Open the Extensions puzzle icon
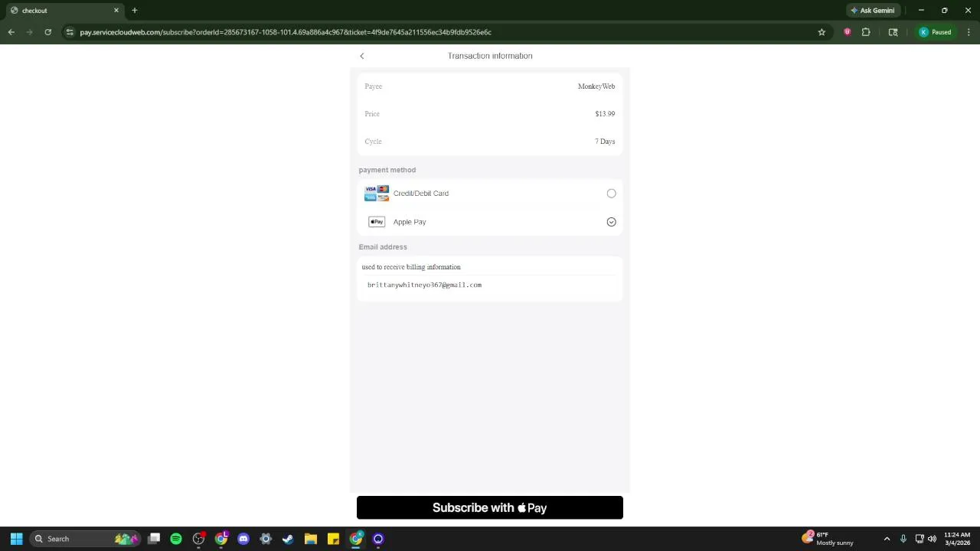 [866, 32]
